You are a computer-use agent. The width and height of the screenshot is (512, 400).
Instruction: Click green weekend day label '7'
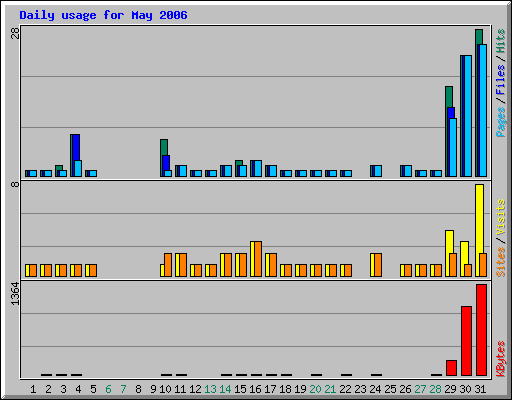coord(123,389)
